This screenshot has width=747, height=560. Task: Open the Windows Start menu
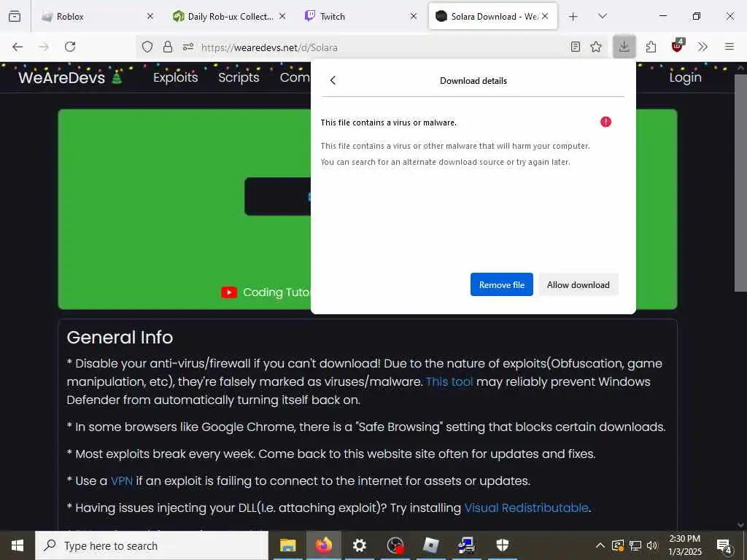click(x=18, y=545)
